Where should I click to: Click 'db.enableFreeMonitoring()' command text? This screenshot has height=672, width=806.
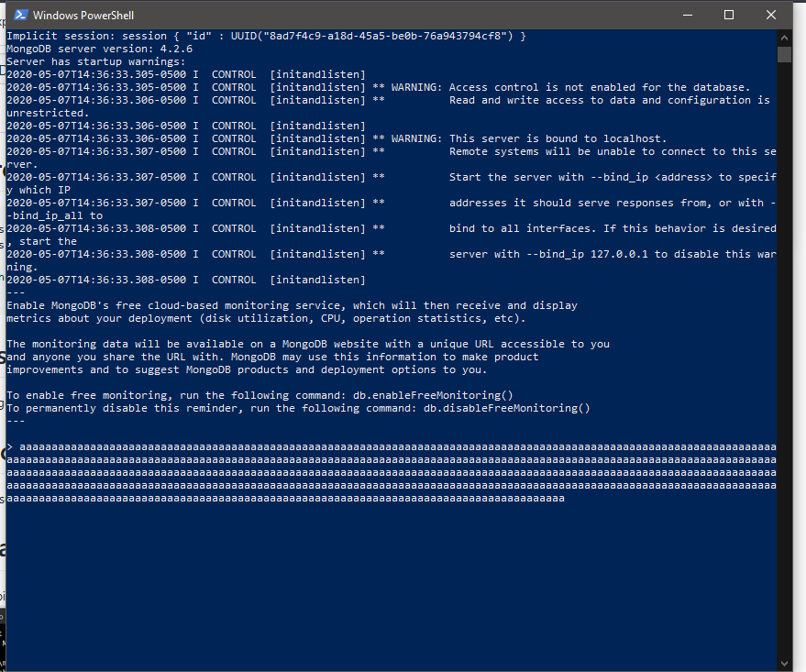click(433, 396)
